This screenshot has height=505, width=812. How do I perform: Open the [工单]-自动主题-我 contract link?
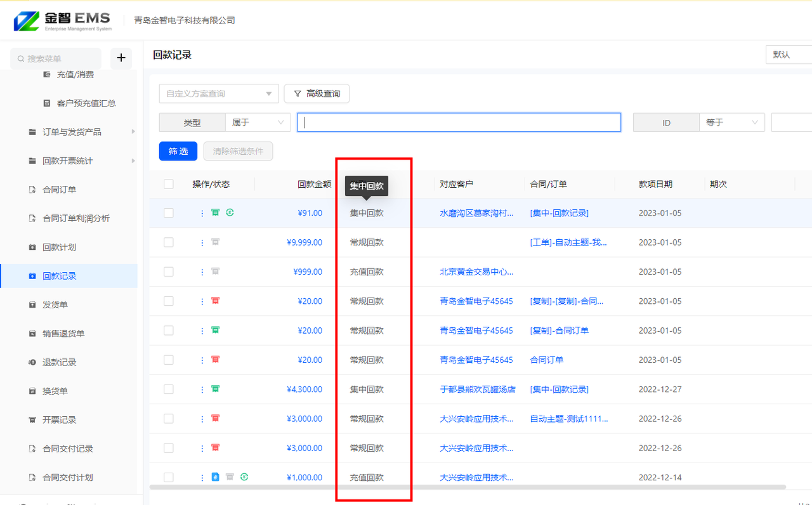pyautogui.click(x=568, y=242)
